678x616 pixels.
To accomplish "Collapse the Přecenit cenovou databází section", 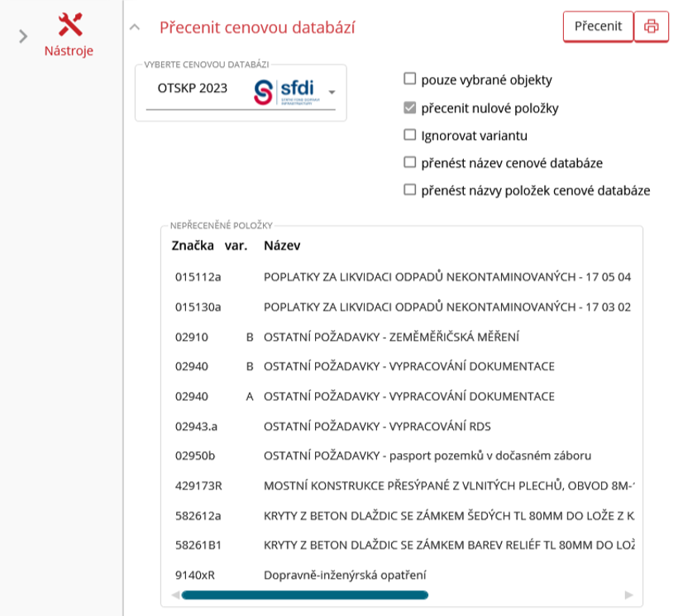I will pyautogui.click(x=135, y=27).
